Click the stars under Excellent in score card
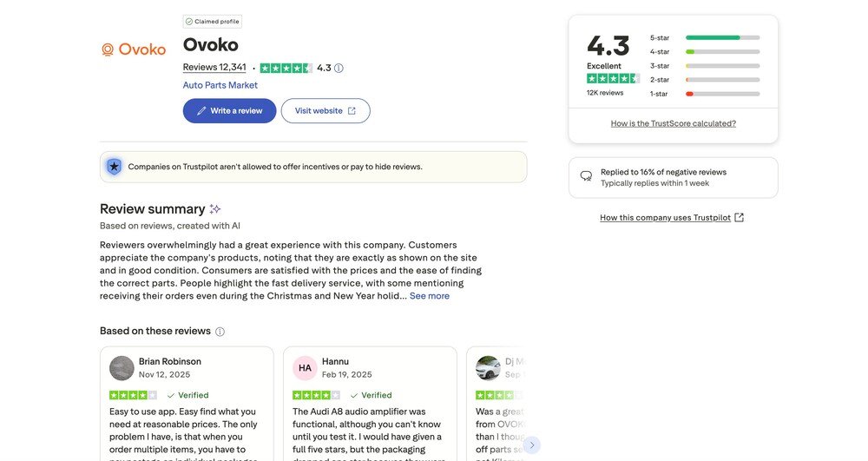This screenshot has width=868, height=461. 614,79
